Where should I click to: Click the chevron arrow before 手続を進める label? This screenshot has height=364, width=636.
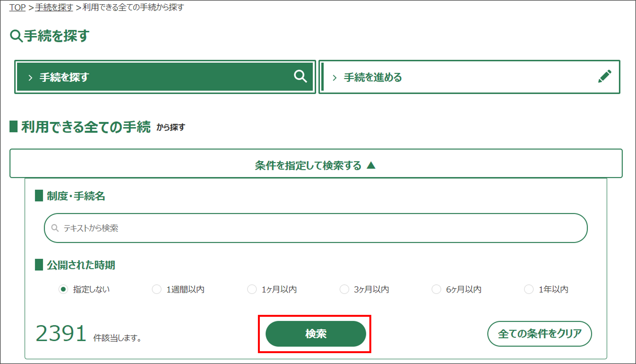tap(335, 78)
